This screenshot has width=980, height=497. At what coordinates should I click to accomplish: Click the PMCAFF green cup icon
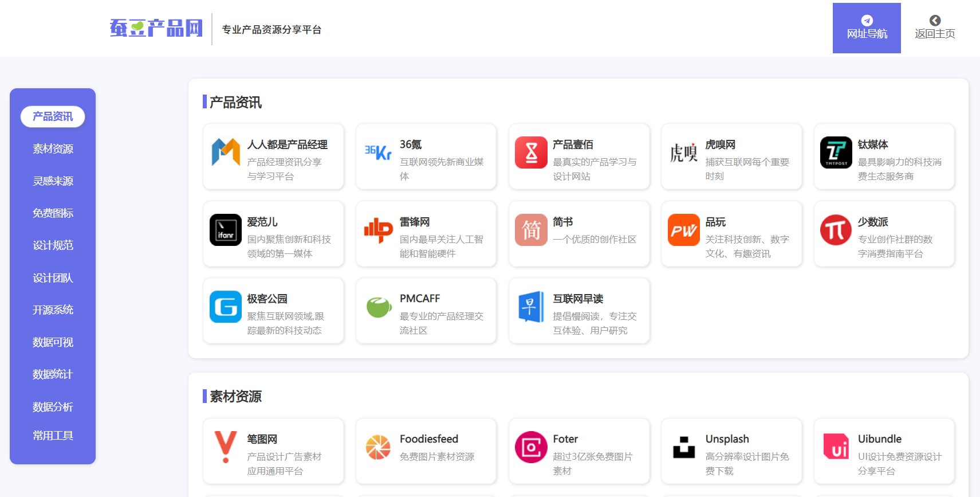tap(378, 307)
